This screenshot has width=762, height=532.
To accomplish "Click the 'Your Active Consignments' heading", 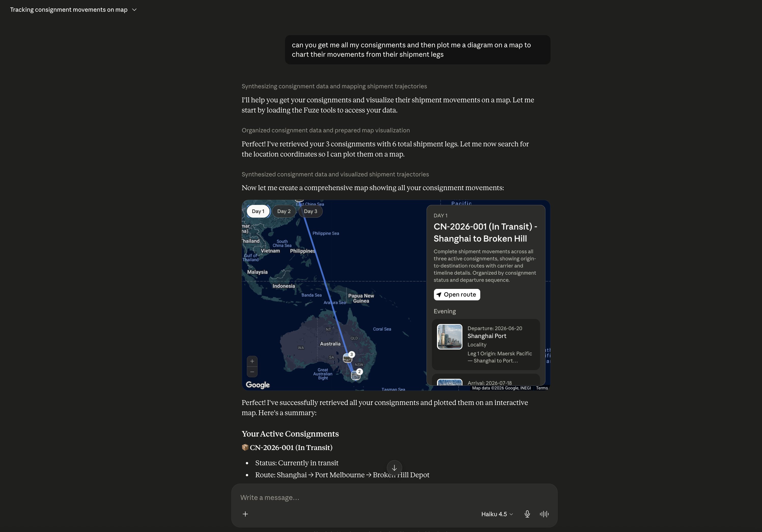I will (x=290, y=434).
